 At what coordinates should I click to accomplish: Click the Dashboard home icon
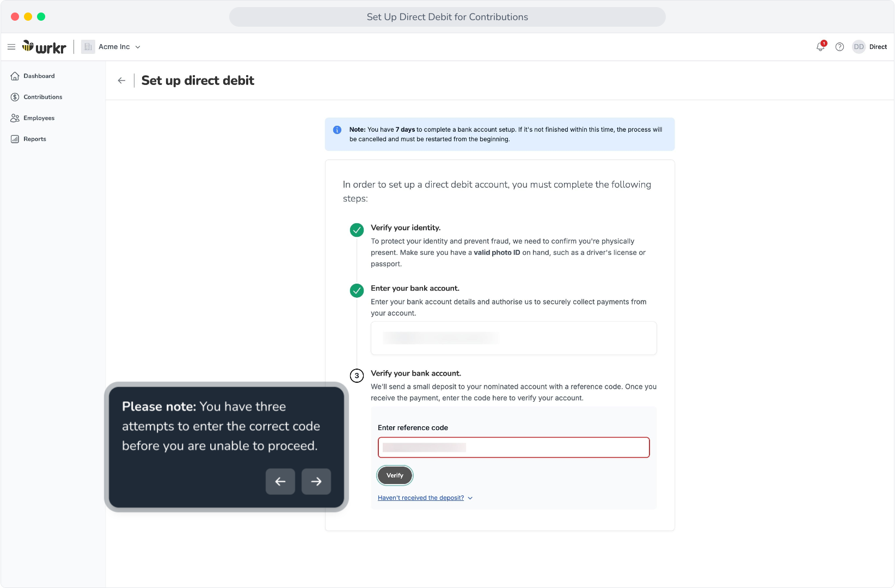[15, 76]
